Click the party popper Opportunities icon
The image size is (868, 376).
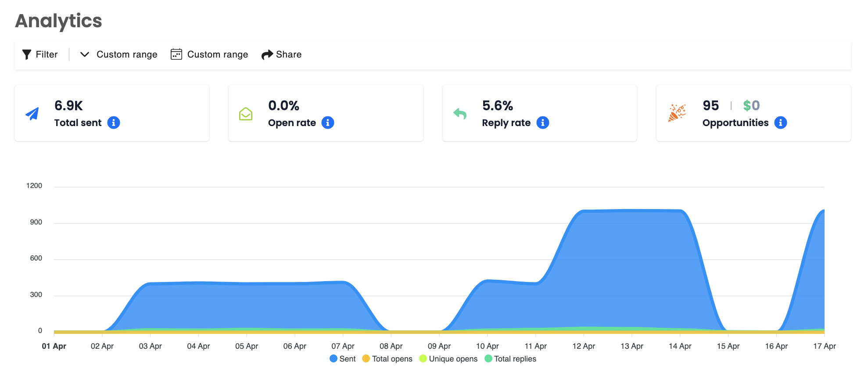[677, 113]
